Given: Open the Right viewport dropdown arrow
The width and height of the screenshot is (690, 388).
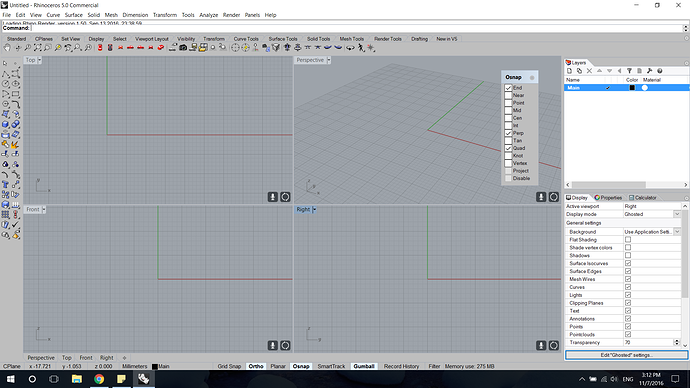Looking at the screenshot, I should [x=314, y=209].
